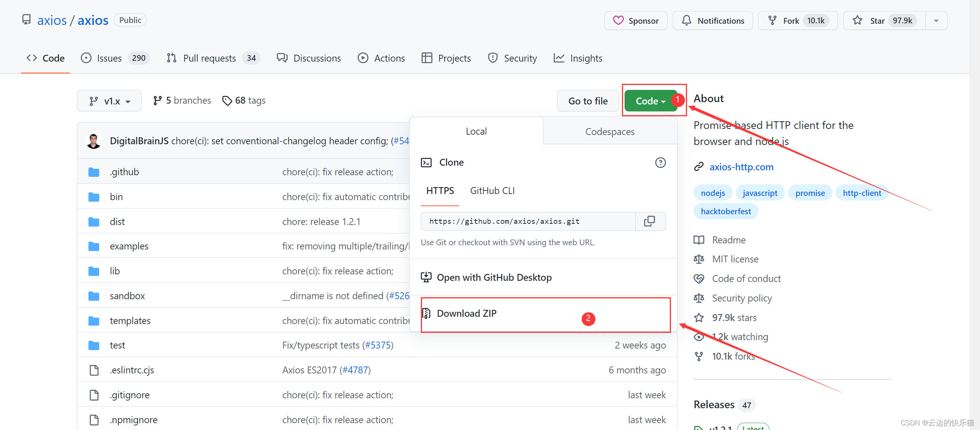Screen dimensions: 980x430
Task: Open the Notifications bell button
Action: [713, 21]
